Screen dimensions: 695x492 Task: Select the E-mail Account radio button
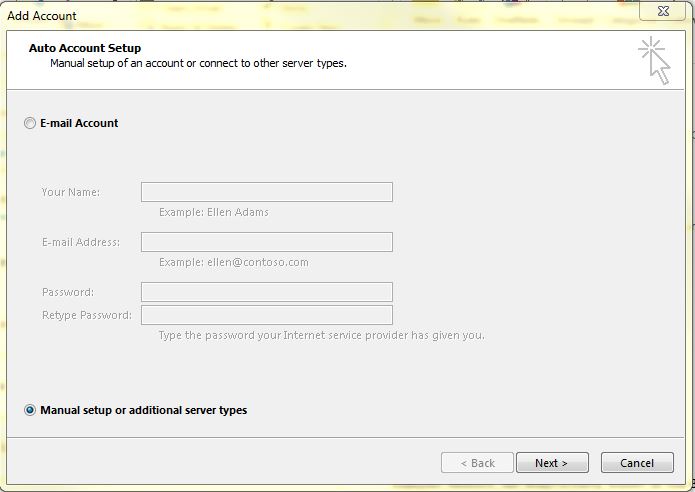coord(30,123)
